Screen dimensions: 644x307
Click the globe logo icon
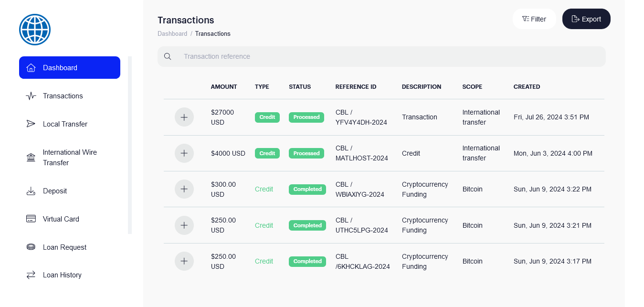35,30
